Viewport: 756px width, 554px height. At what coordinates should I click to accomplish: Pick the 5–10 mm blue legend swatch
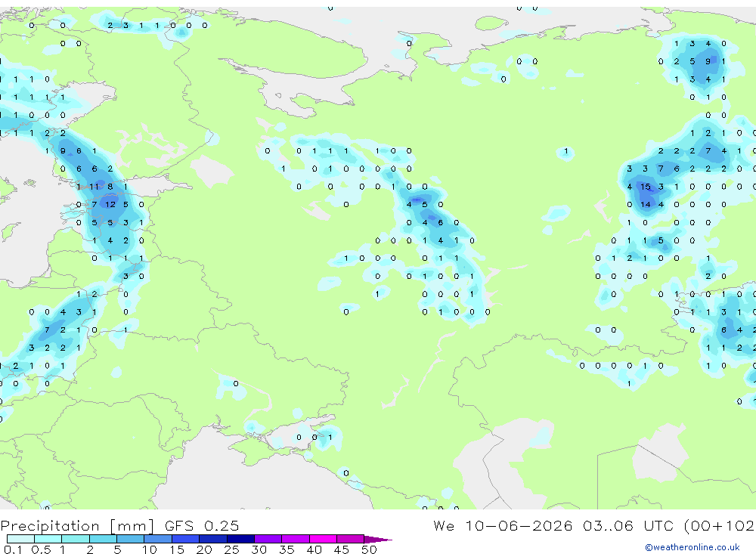tap(131, 539)
